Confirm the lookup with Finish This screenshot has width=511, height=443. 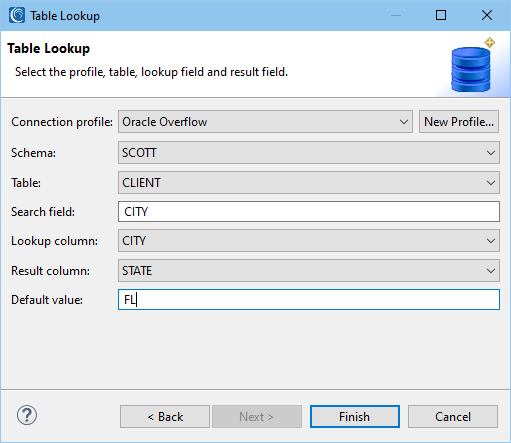click(355, 417)
